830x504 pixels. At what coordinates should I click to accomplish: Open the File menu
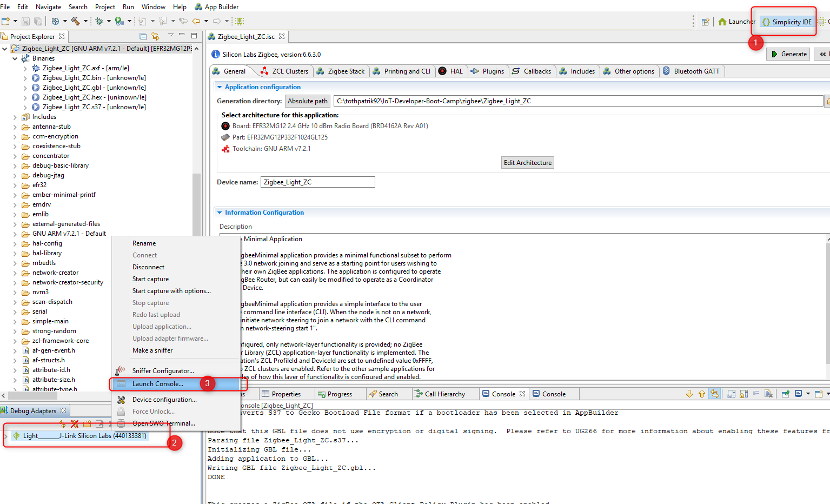tap(5, 6)
